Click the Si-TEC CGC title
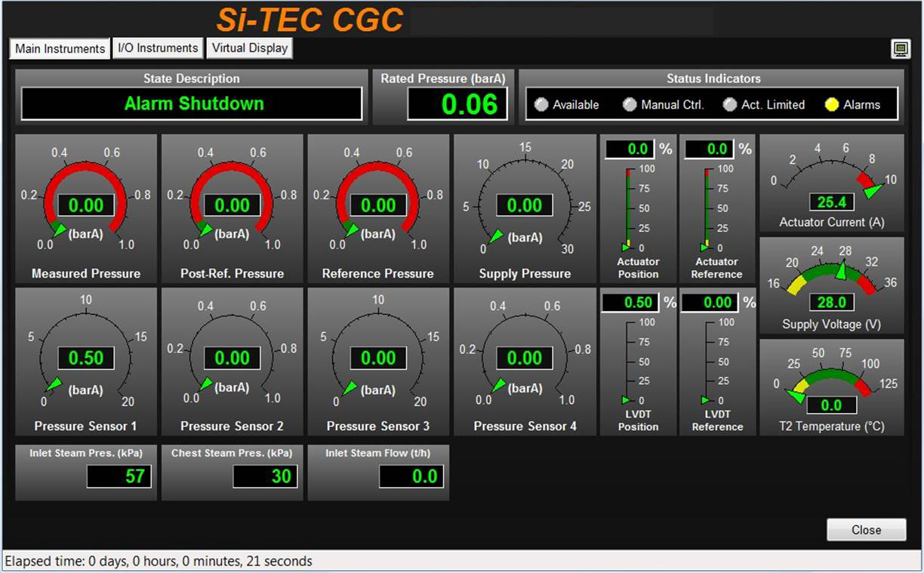 310,19
